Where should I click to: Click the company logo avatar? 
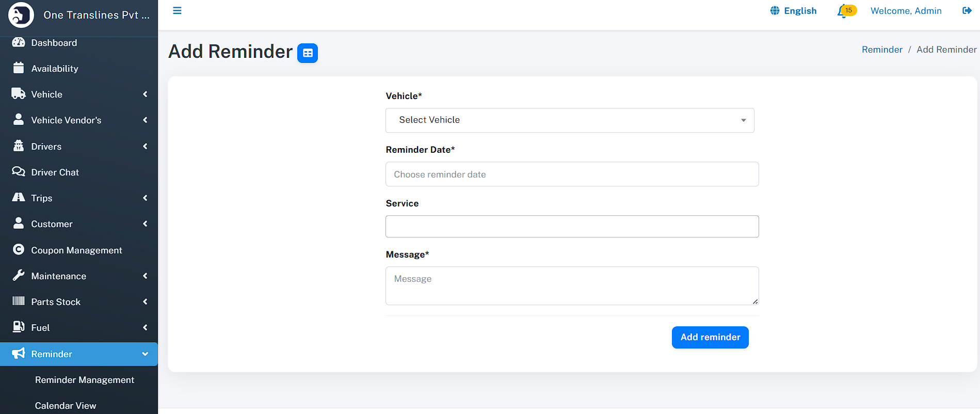pyautogui.click(x=21, y=15)
